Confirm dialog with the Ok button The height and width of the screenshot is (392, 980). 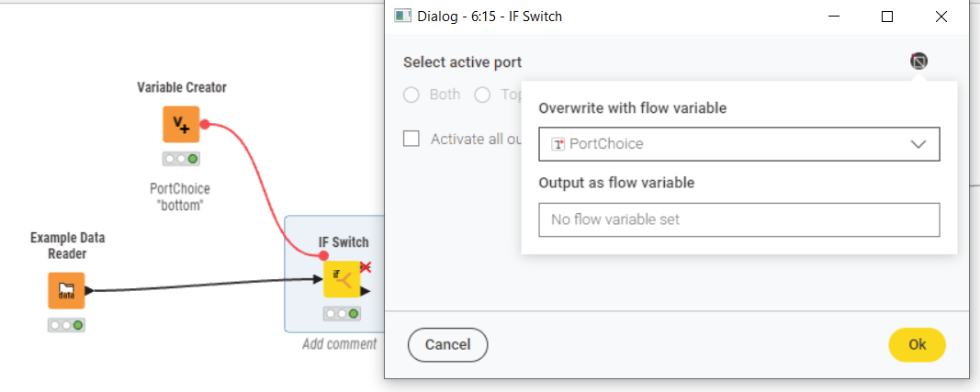pos(917,344)
